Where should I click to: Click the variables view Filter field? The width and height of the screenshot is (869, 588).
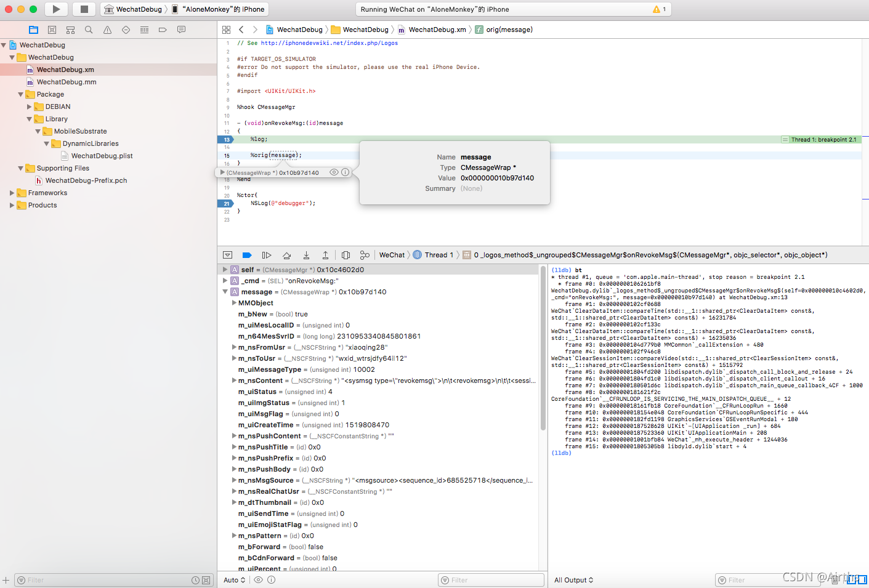pyautogui.click(x=491, y=580)
